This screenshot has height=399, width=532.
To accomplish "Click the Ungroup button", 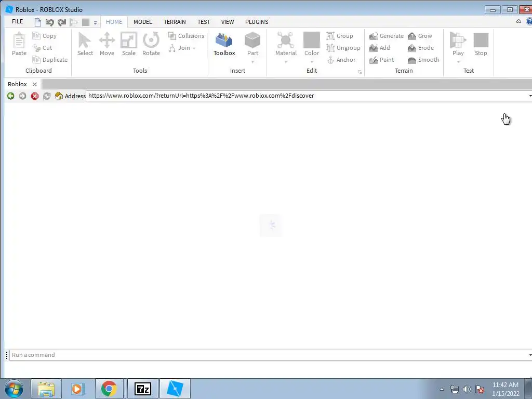I will [x=343, y=48].
